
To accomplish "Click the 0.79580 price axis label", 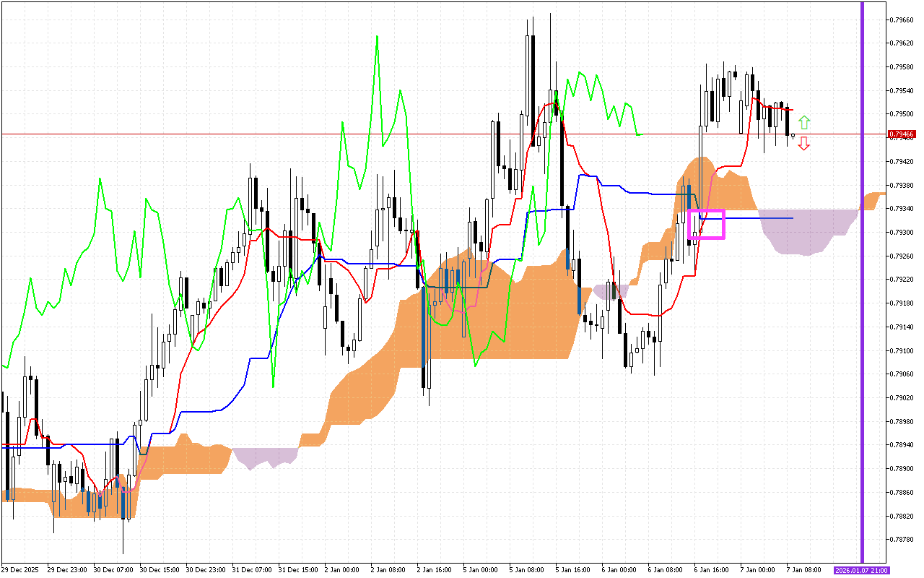I will 903,67.
